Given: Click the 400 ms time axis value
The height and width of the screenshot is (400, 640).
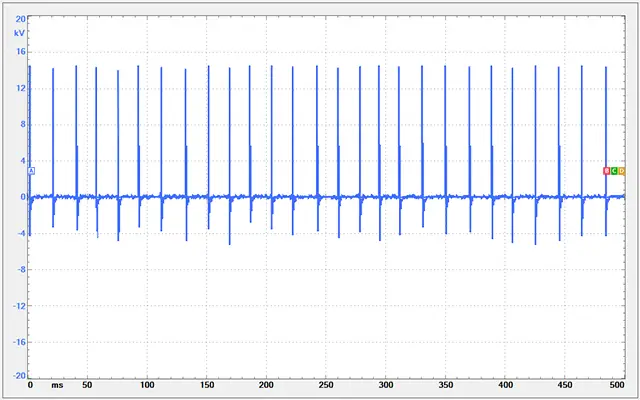Looking at the screenshot, I should [505, 385].
